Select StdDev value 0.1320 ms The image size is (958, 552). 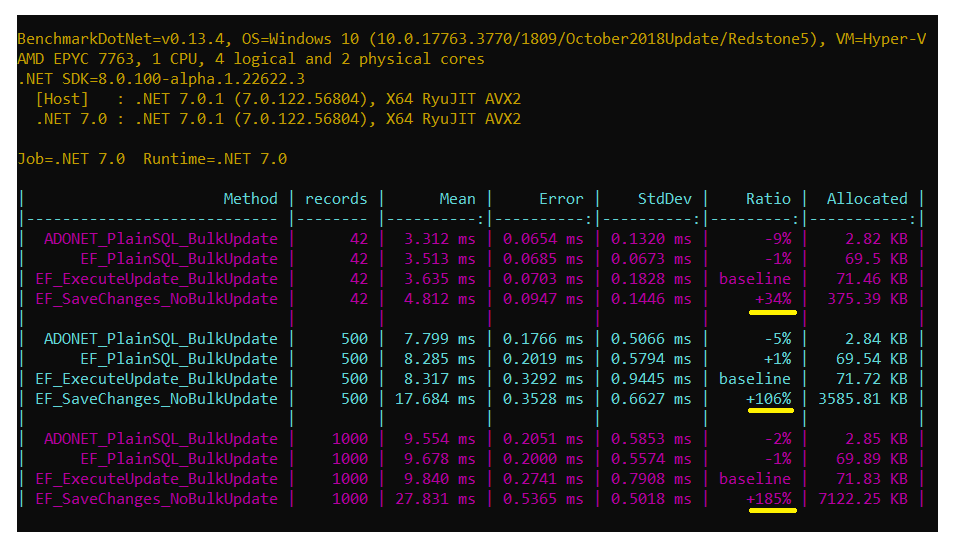651,239
